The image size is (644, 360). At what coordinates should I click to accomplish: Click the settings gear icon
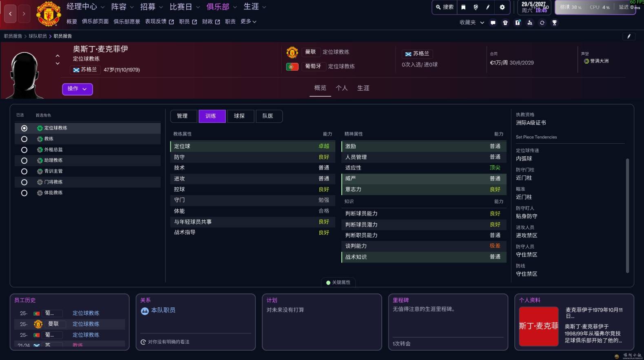502,7
